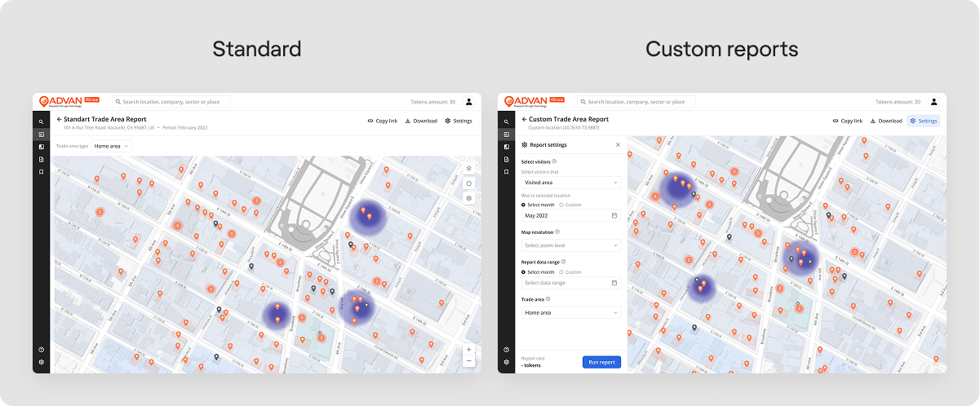Open the bookmark icon in Standard window's sidebar
Image resolution: width=980 pixels, height=406 pixels.
[41, 172]
